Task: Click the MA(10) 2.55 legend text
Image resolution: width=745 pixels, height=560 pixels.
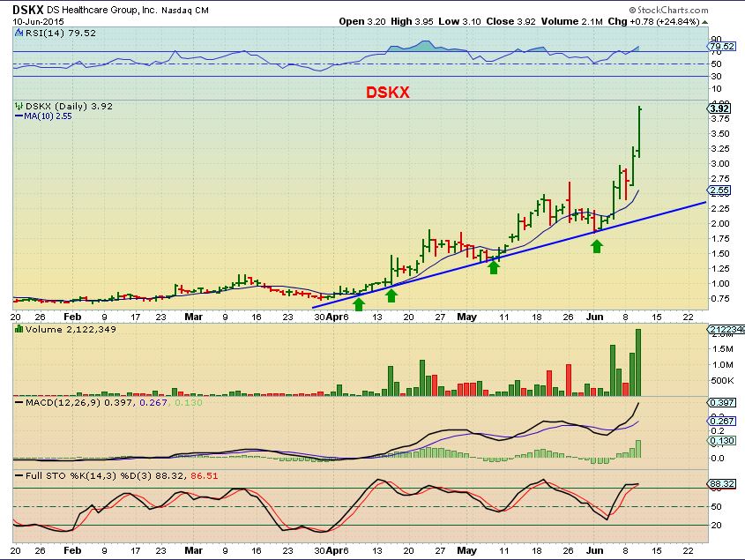Action: [48, 116]
